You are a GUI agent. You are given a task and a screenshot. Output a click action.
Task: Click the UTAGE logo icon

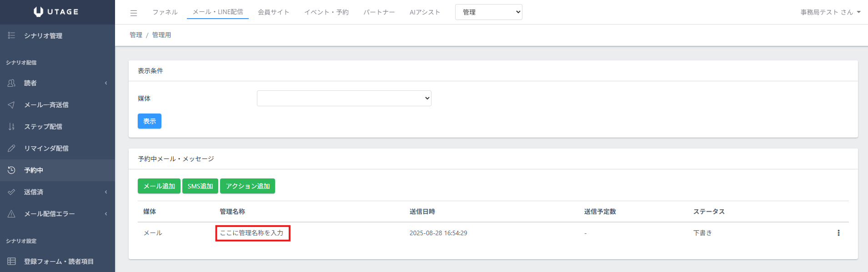coord(39,12)
